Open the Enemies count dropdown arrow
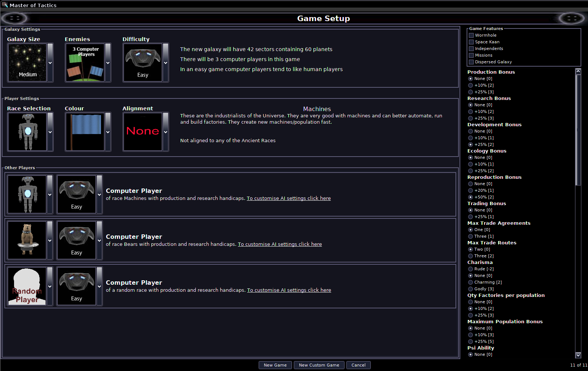Screen dimensions: 588x371 point(108,63)
